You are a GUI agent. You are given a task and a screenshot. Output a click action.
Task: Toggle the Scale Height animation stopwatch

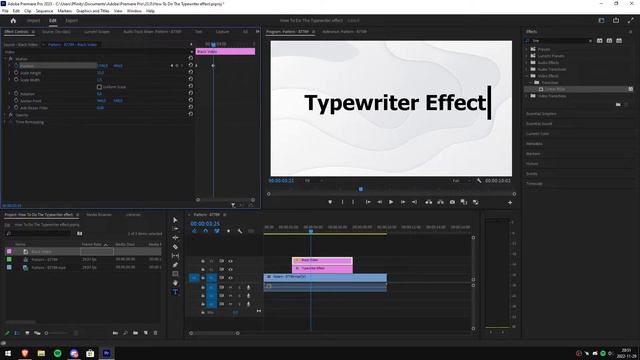(16, 73)
